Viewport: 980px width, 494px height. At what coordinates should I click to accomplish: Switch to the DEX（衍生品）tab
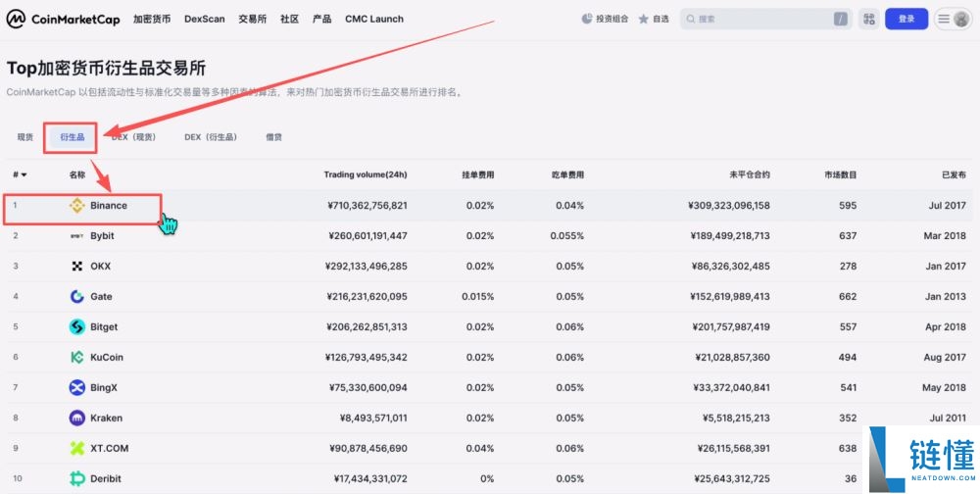(x=211, y=137)
